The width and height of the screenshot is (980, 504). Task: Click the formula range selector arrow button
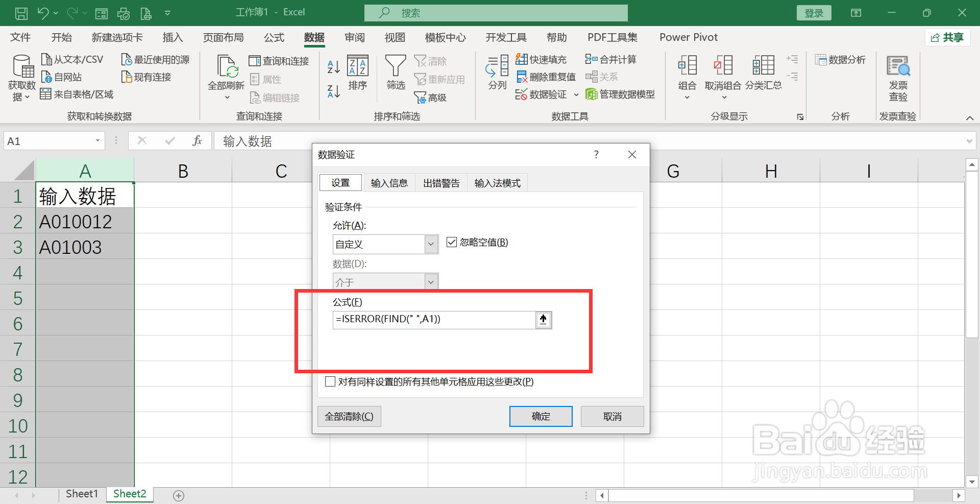pyautogui.click(x=544, y=320)
